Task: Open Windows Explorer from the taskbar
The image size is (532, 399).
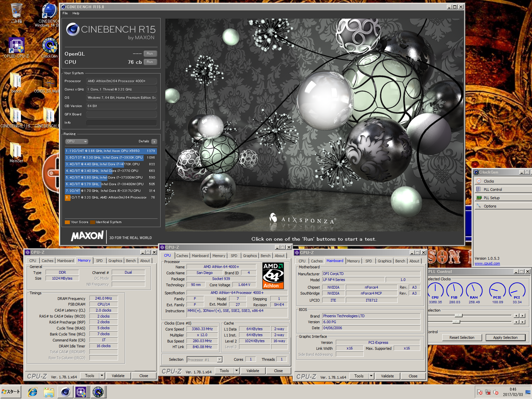Action: click(x=49, y=392)
